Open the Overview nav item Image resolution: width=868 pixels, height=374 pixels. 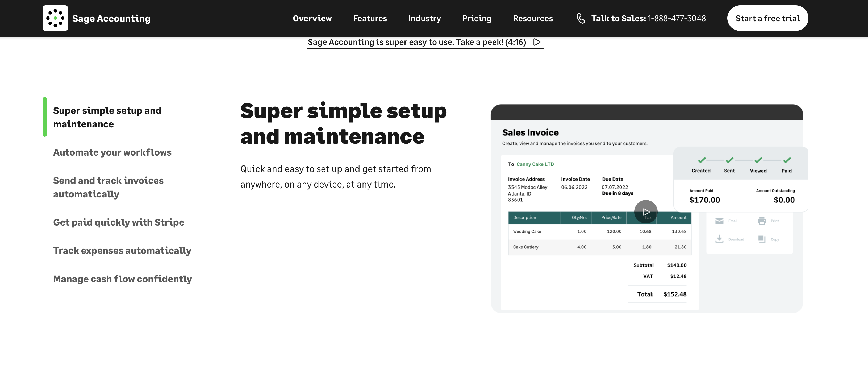pos(312,19)
